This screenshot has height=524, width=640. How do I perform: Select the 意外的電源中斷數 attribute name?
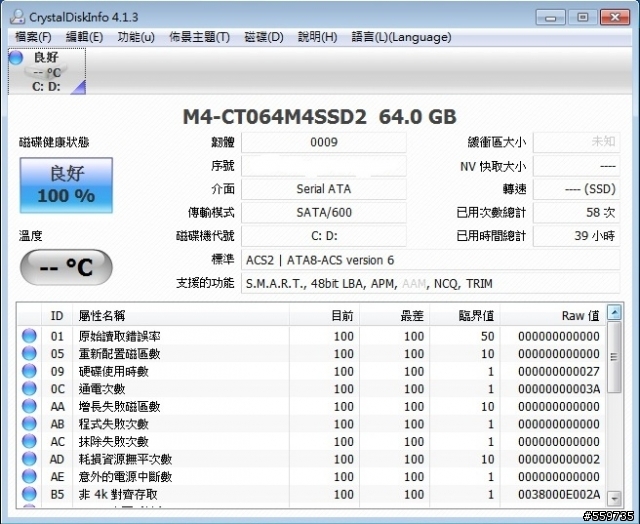(125, 477)
